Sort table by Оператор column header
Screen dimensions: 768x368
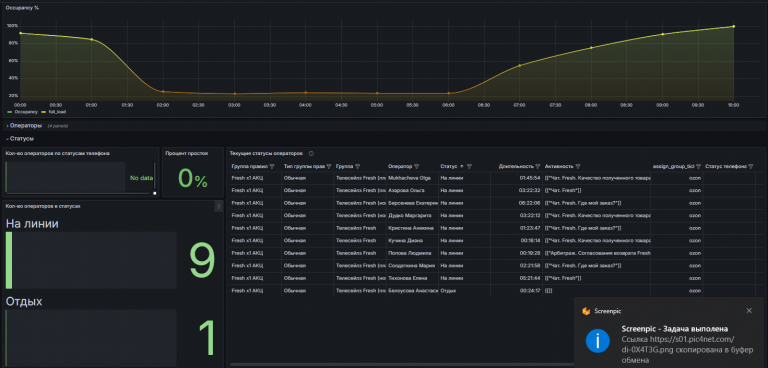pyautogui.click(x=400, y=166)
